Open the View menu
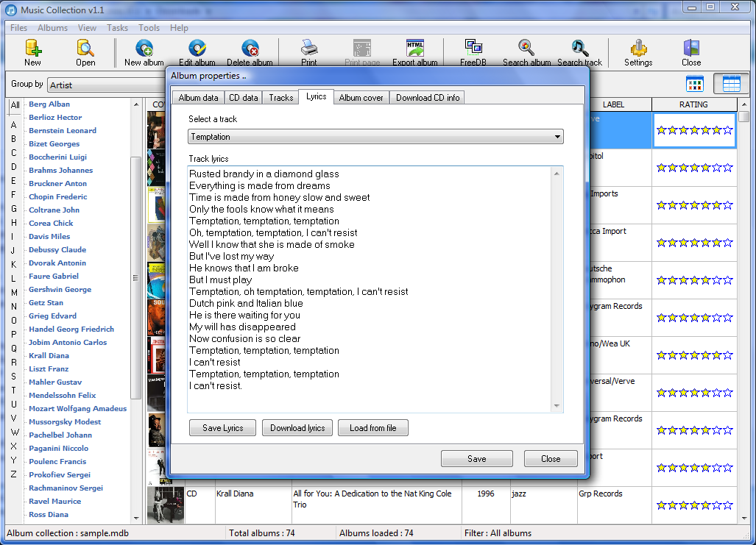The height and width of the screenshot is (545, 756). click(88, 28)
